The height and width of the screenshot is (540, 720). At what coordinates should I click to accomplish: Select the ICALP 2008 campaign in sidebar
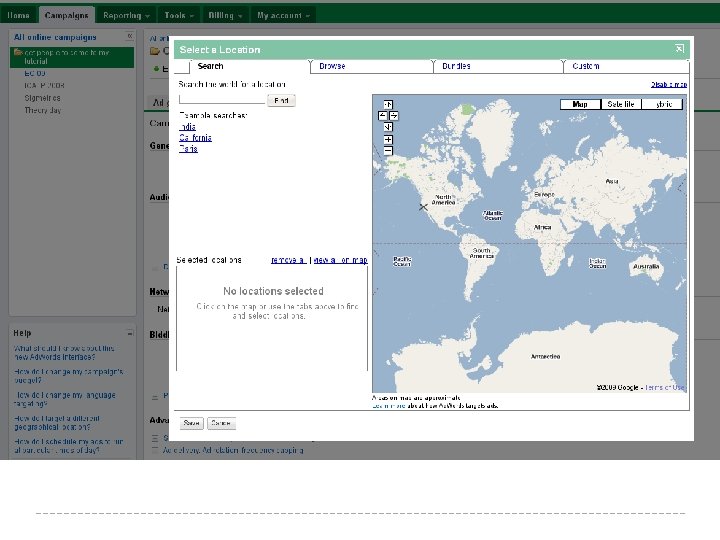point(44,85)
